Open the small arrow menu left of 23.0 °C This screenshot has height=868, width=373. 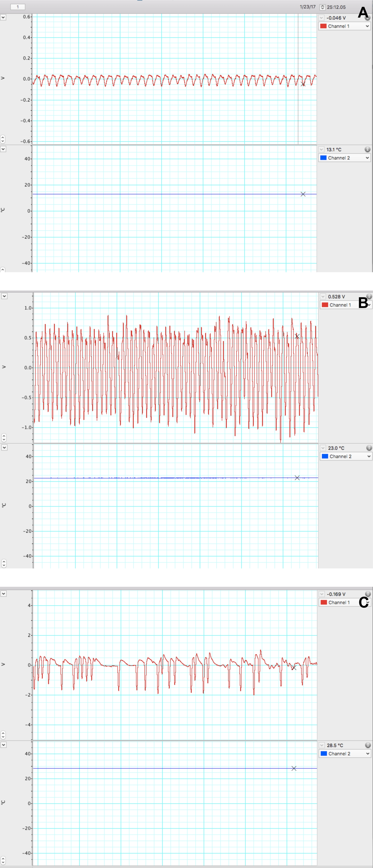(323, 448)
